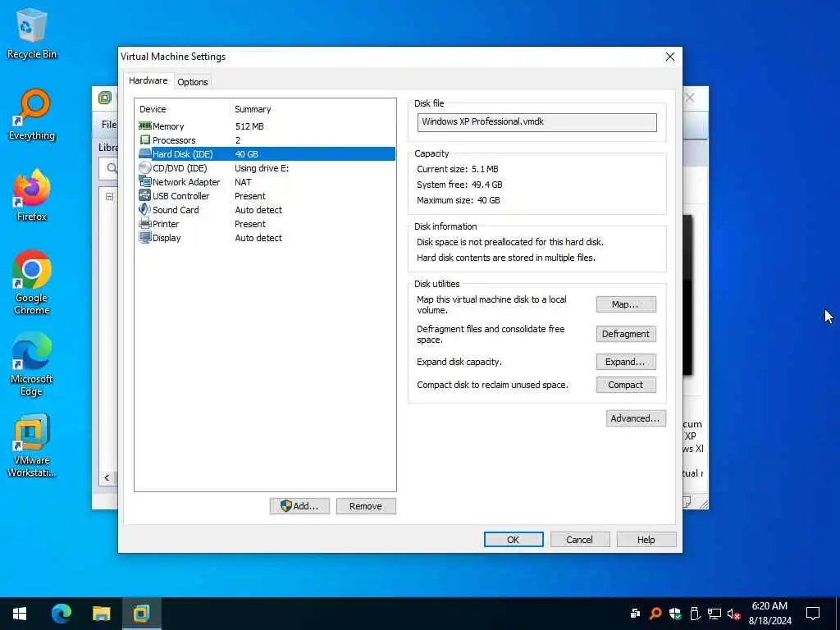The image size is (840, 630).
Task: Open the Microsoft Edge desktop icon
Action: tap(32, 364)
